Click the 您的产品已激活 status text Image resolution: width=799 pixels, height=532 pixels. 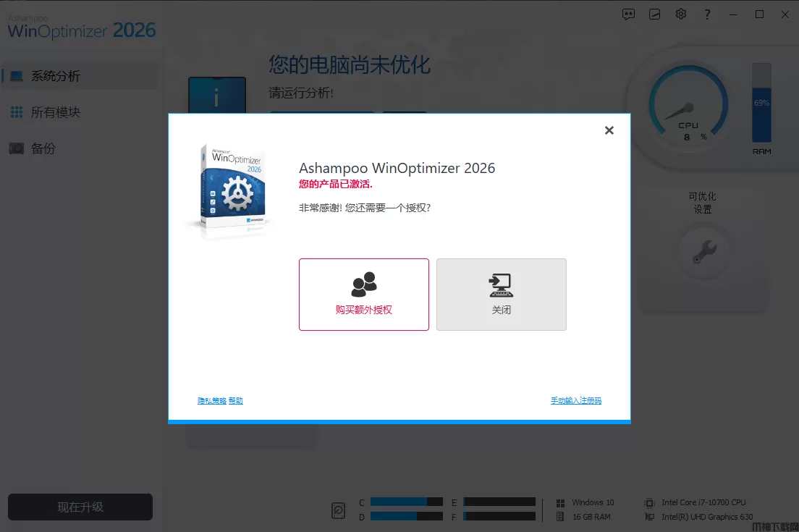pos(336,184)
